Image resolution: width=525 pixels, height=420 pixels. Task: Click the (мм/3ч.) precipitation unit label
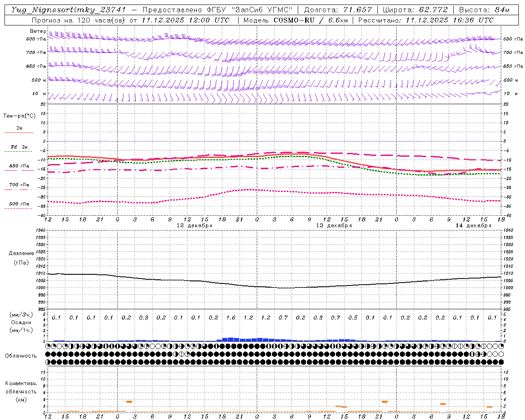coord(21,315)
